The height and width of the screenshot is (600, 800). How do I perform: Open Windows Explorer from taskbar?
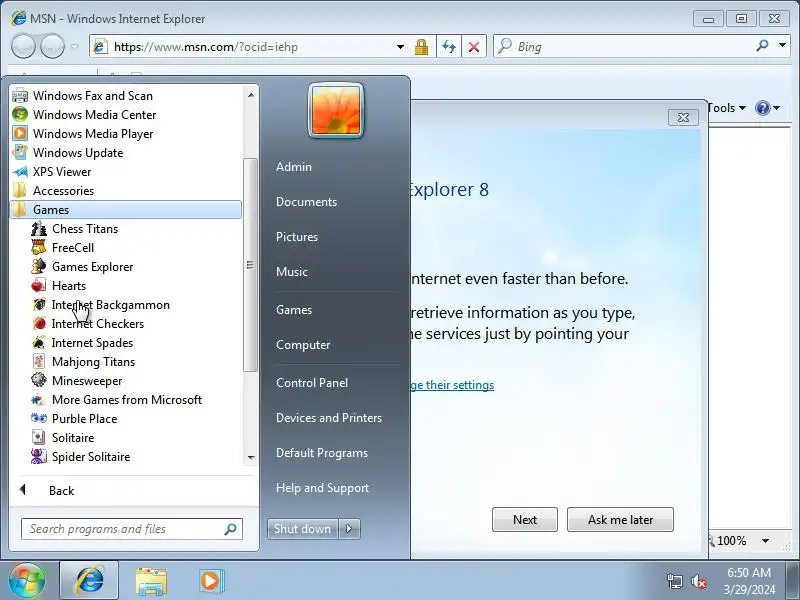151,581
